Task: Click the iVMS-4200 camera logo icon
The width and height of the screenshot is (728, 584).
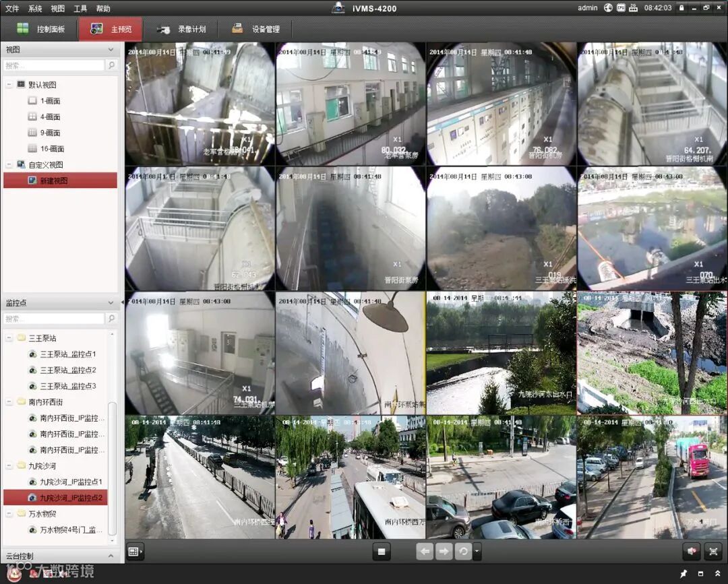Action: point(338,8)
